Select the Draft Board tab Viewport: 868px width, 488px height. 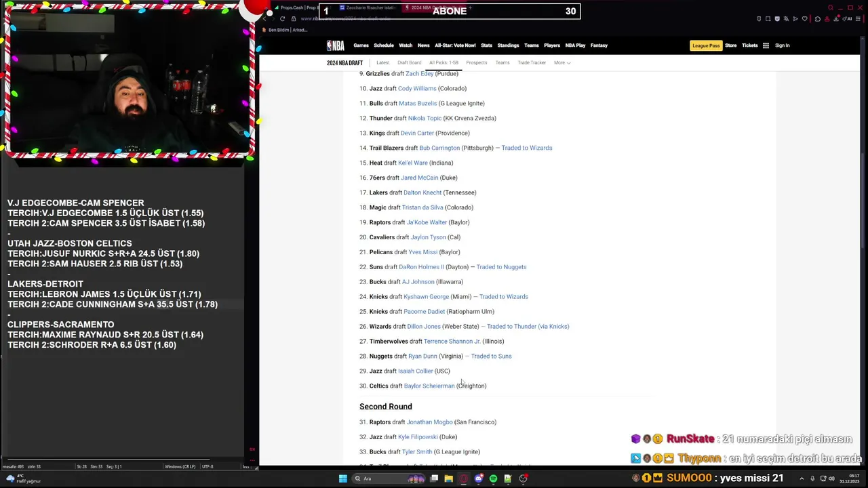[409, 62]
